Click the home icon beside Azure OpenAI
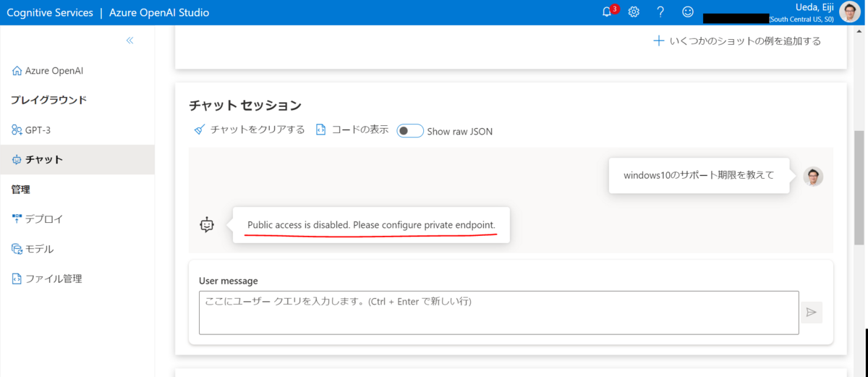The image size is (868, 377). click(x=17, y=70)
